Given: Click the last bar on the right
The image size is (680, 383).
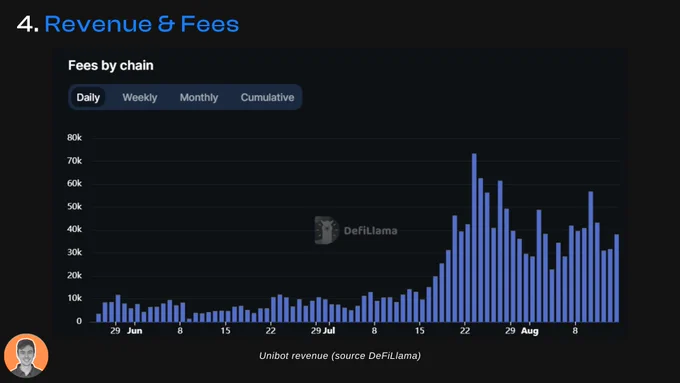Looking at the screenshot, I should (617, 278).
